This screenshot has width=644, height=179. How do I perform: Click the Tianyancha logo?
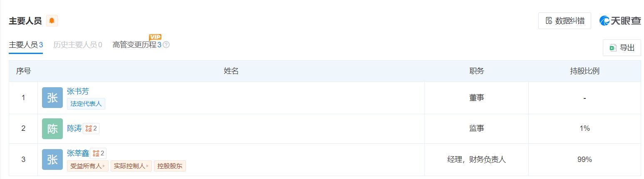tap(620, 21)
